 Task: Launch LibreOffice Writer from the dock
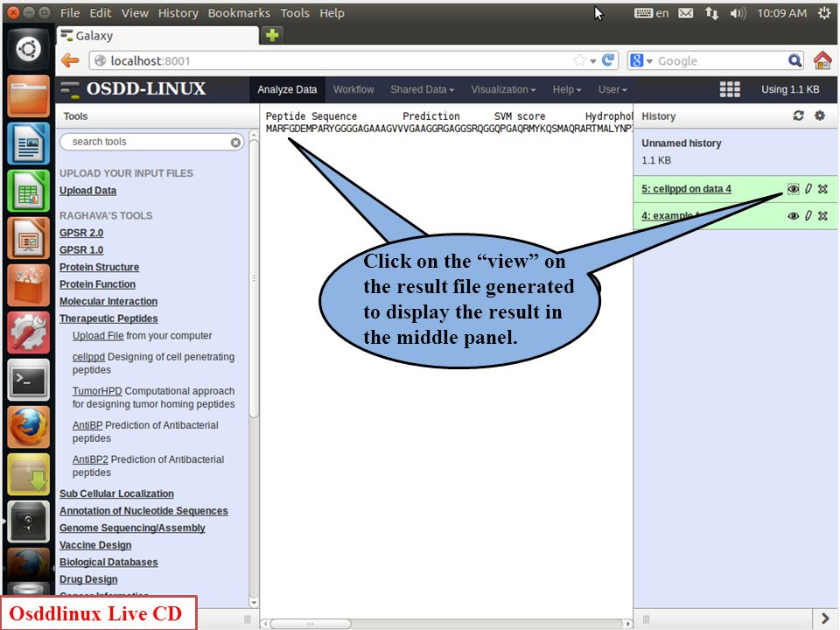[x=28, y=143]
